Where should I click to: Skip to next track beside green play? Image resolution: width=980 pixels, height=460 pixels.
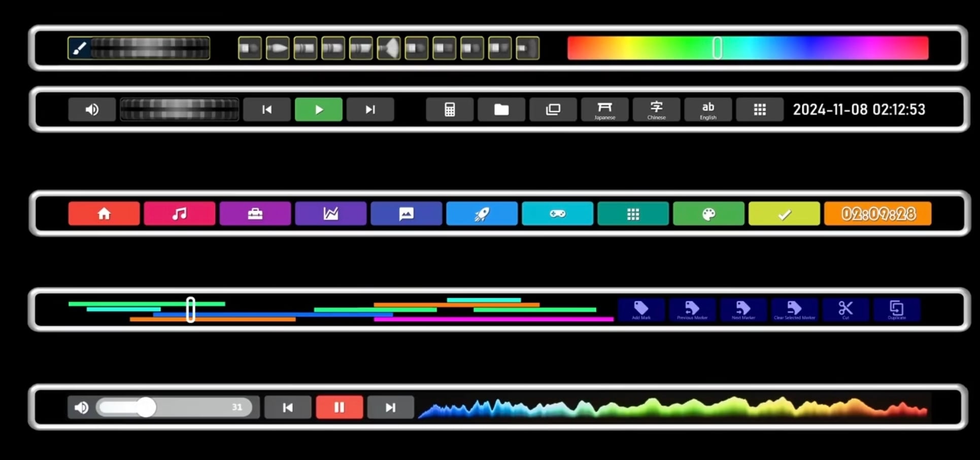pos(370,110)
